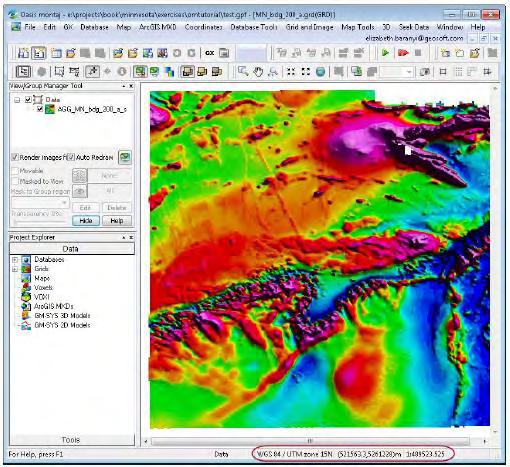Toggle the Auto Redraw checkbox
The width and height of the screenshot is (510, 467).
pos(71,157)
